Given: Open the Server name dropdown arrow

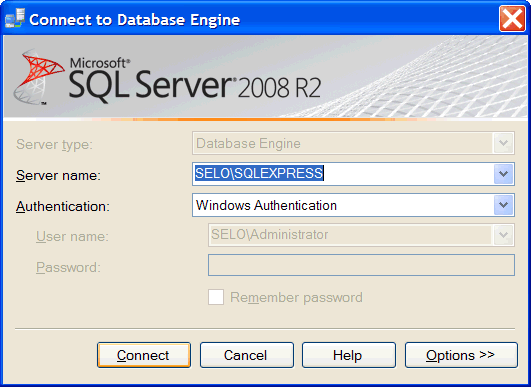Looking at the screenshot, I should tap(503, 174).
